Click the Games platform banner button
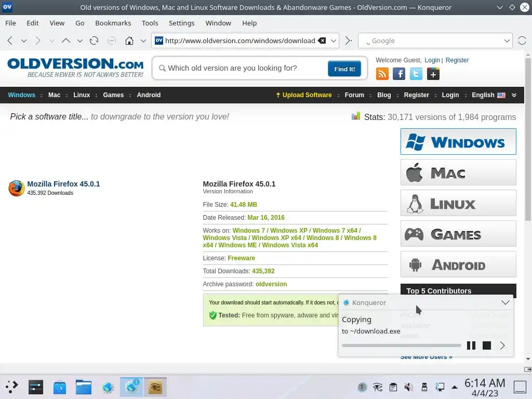Image resolution: width=532 pixels, height=399 pixels. tap(458, 234)
